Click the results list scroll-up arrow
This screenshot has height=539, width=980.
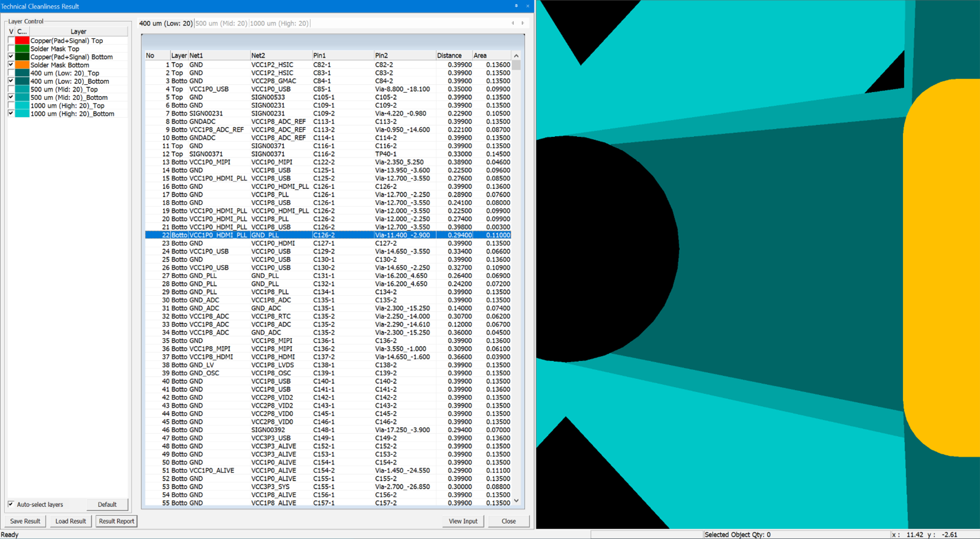tap(516, 56)
